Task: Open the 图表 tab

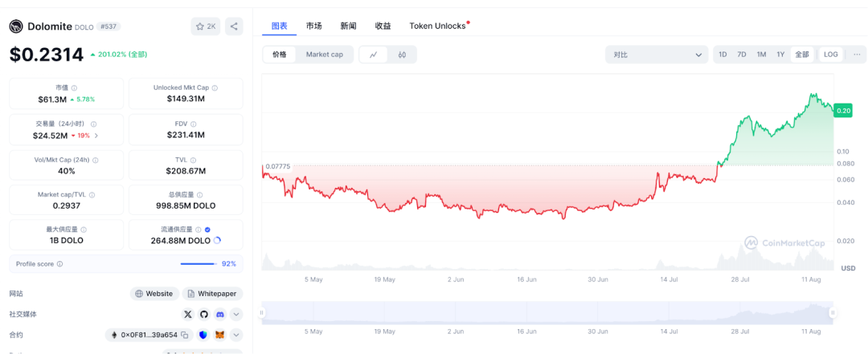Action: [x=280, y=26]
